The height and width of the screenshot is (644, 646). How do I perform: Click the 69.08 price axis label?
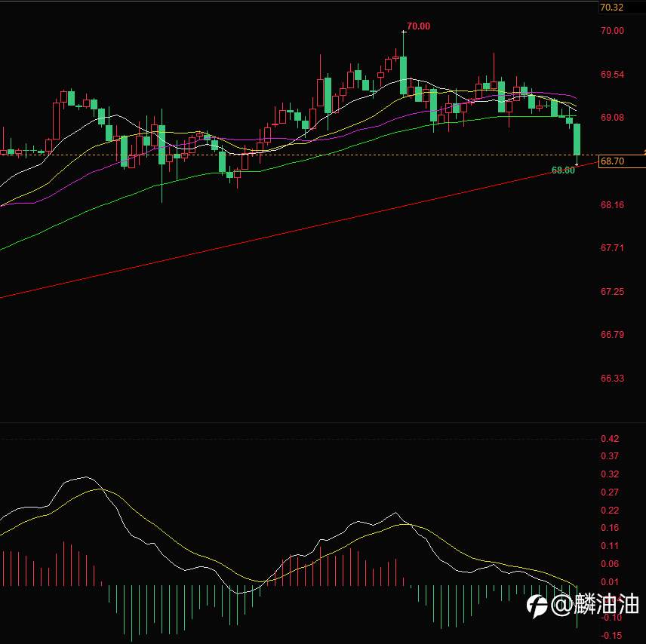[x=612, y=118]
